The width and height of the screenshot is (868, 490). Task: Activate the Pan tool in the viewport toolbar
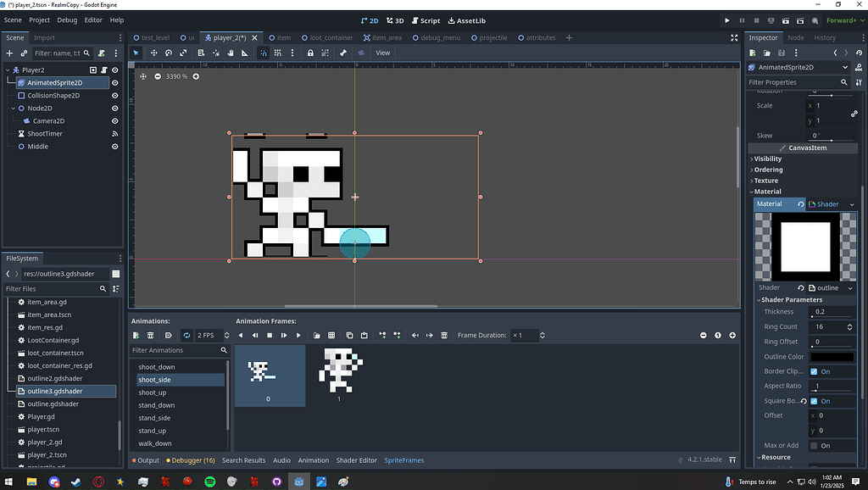click(x=230, y=53)
